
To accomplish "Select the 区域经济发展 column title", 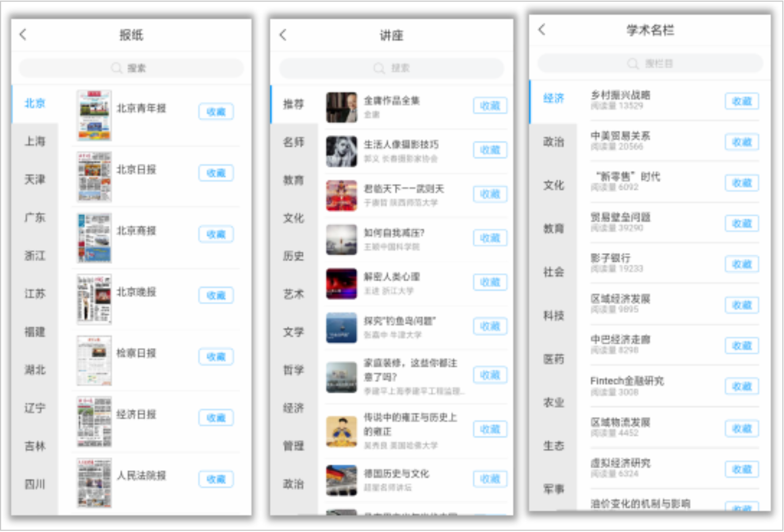I will click(621, 298).
